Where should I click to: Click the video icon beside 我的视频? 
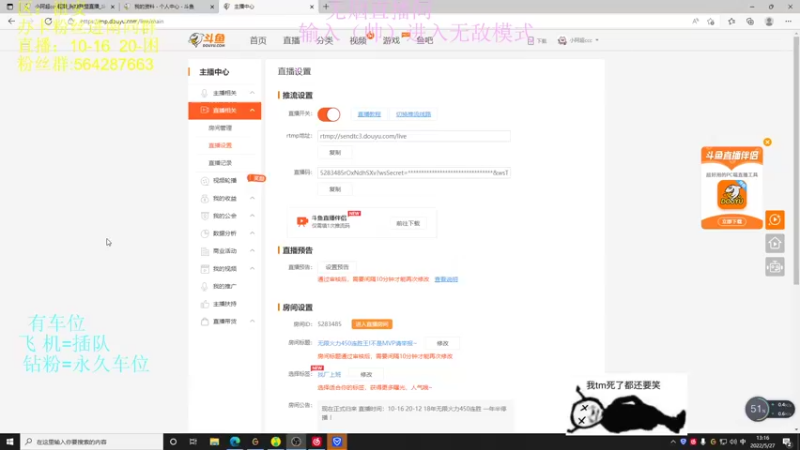(x=205, y=269)
